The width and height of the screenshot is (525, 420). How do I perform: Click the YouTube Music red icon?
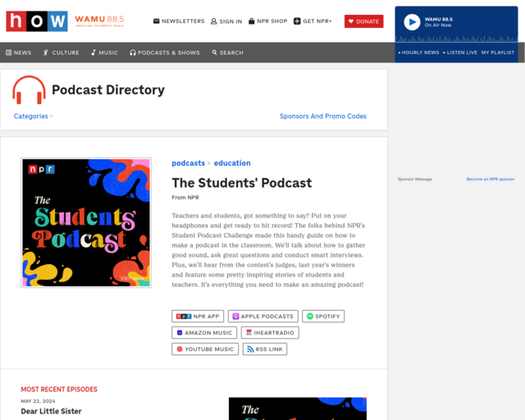180,349
